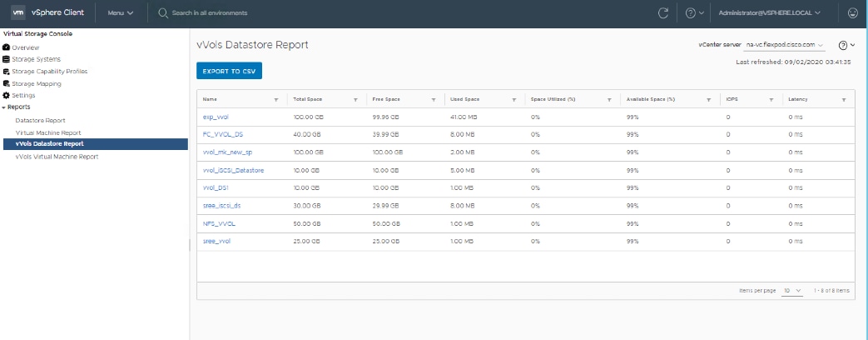Change the items per page dropdown
This screenshot has width=868, height=340.
pyautogui.click(x=791, y=291)
